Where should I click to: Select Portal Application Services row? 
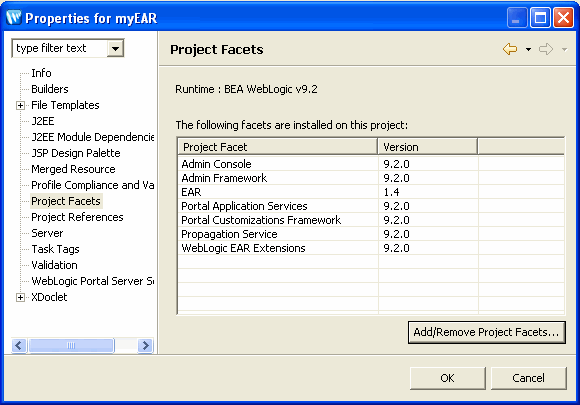tap(371, 206)
